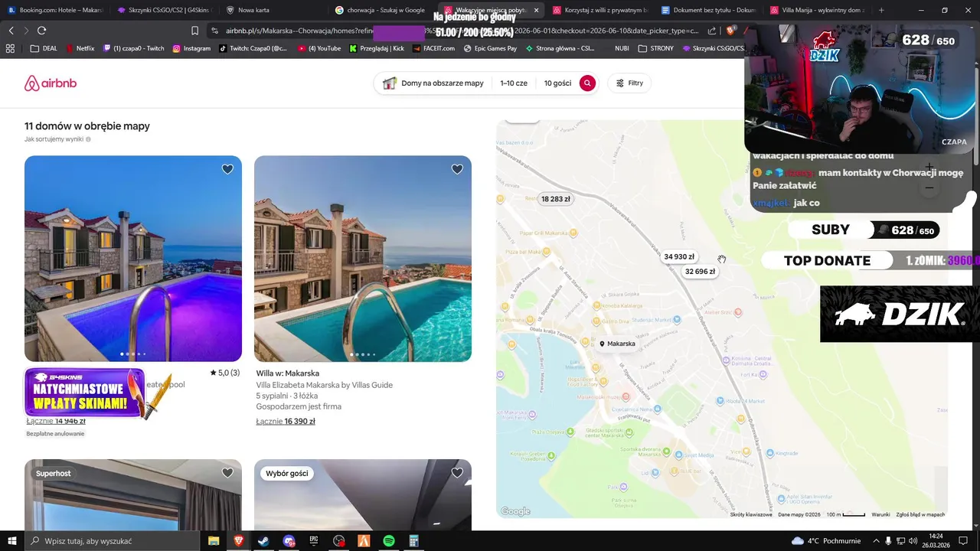Open the NUBI bookmarks folder

click(622, 48)
